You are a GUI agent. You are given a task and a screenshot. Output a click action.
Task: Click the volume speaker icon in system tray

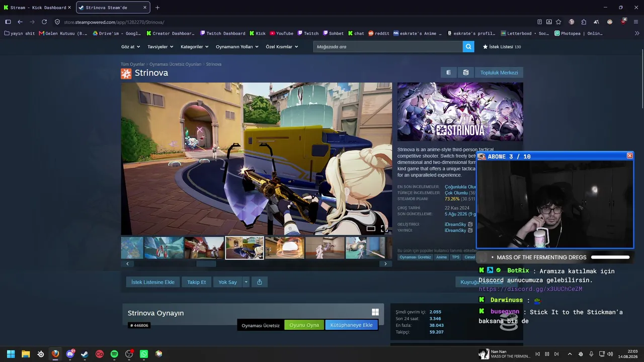point(610,354)
